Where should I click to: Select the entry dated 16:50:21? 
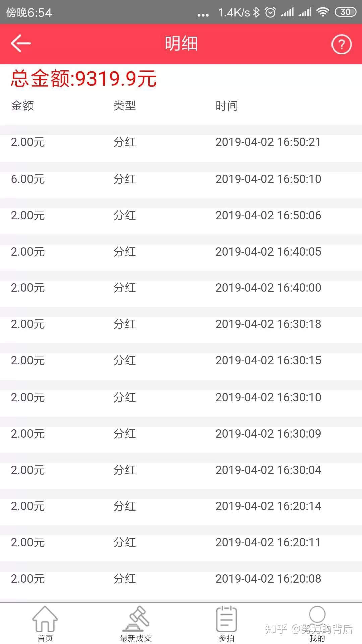coord(181,142)
